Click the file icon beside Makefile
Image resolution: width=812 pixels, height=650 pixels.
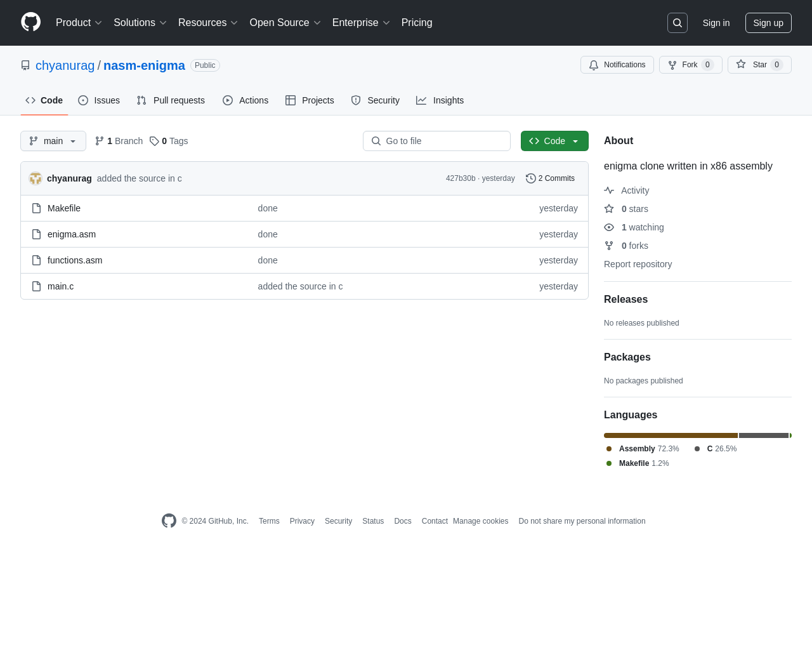pyautogui.click(x=37, y=208)
